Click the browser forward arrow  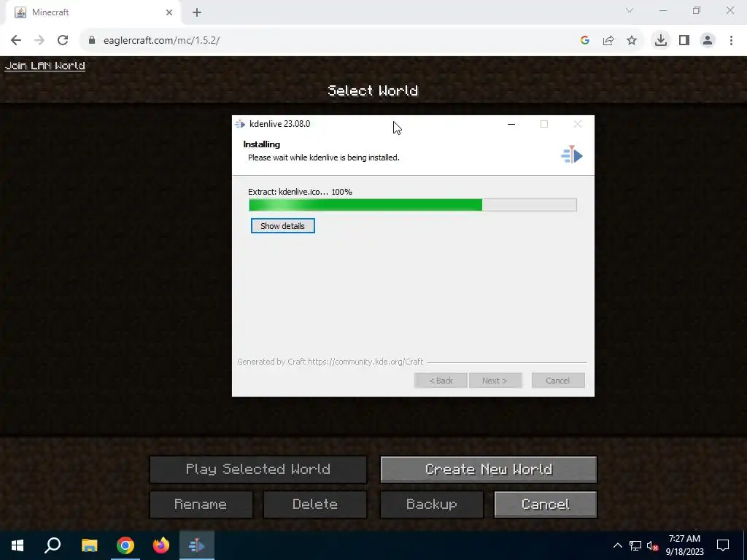click(39, 40)
